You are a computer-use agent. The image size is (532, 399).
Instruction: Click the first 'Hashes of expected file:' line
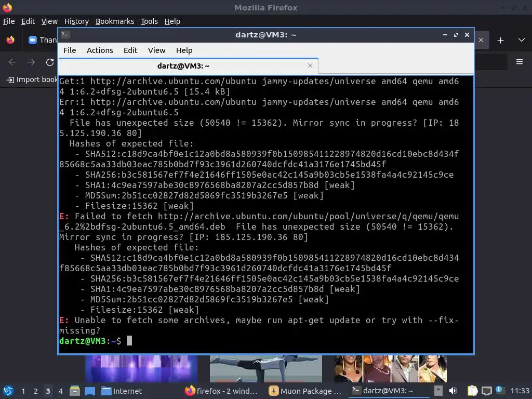(x=131, y=143)
